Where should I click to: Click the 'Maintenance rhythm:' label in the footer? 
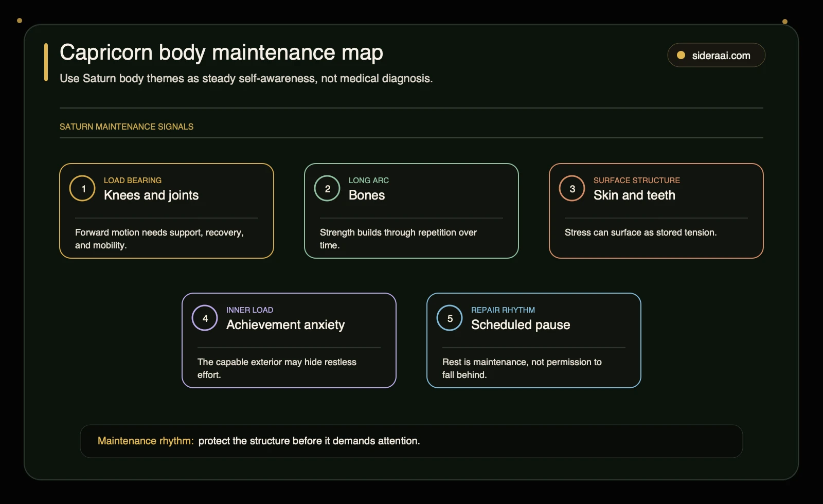point(146,441)
